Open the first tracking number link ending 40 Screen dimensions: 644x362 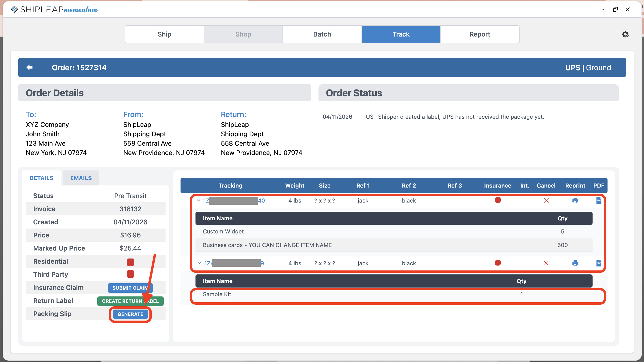point(261,200)
